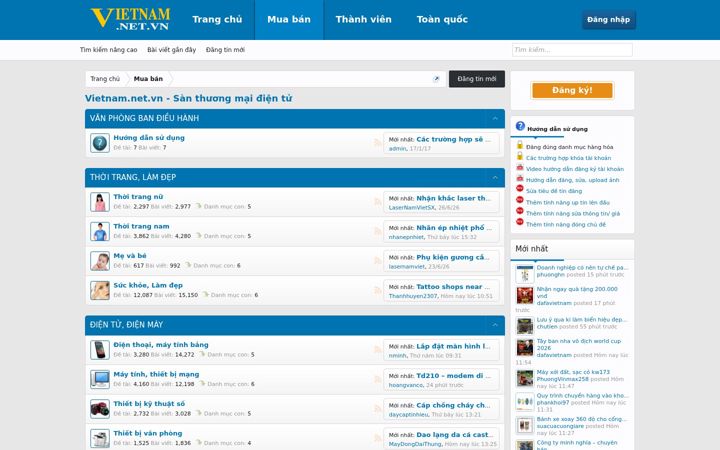Open thumbnail of Doanh nghiệp có nên tự chế post

pyautogui.click(x=524, y=275)
